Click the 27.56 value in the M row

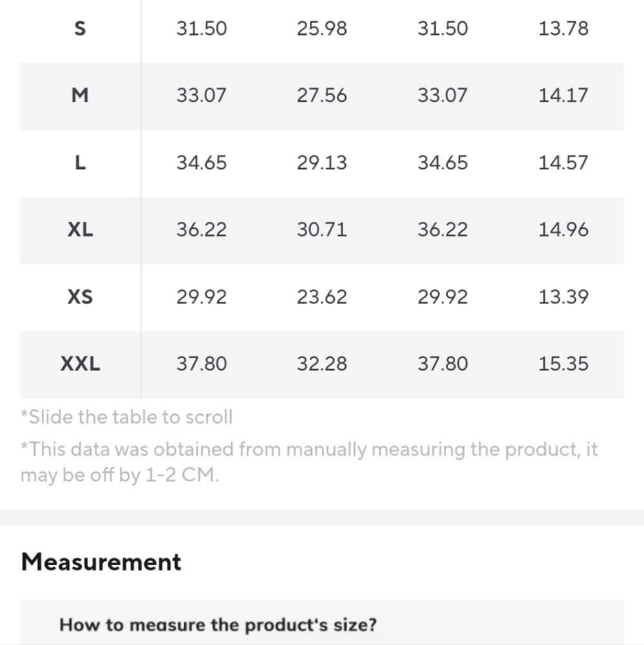point(322,95)
